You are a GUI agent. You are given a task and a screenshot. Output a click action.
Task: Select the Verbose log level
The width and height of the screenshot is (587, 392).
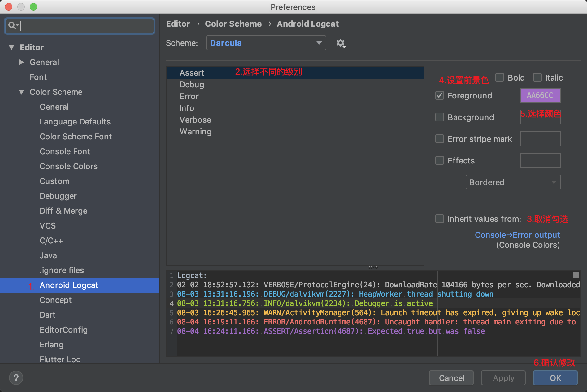295,120
